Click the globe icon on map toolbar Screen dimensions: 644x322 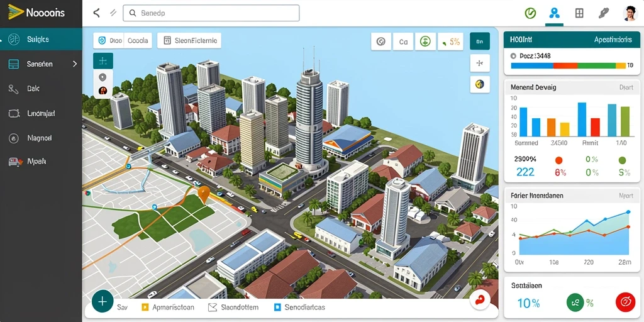pyautogui.click(x=480, y=84)
